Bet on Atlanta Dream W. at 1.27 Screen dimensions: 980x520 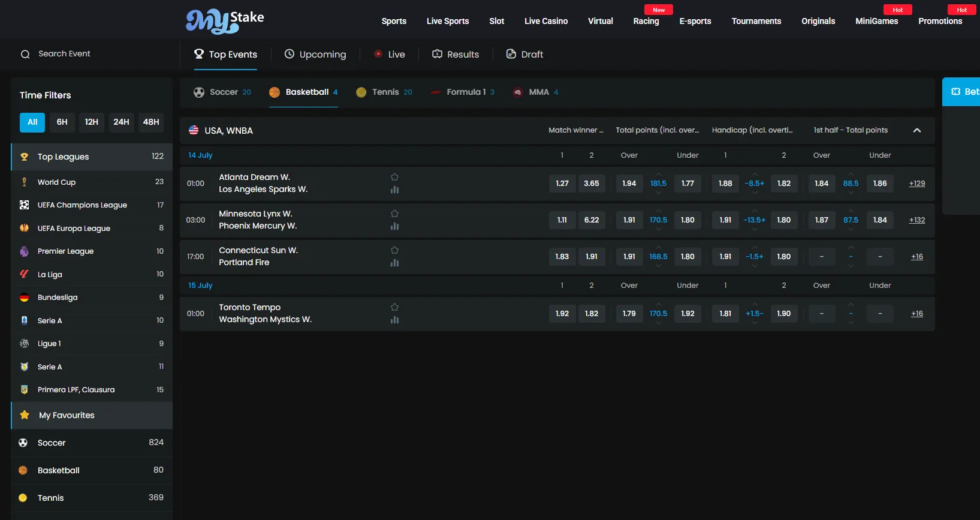[562, 184]
